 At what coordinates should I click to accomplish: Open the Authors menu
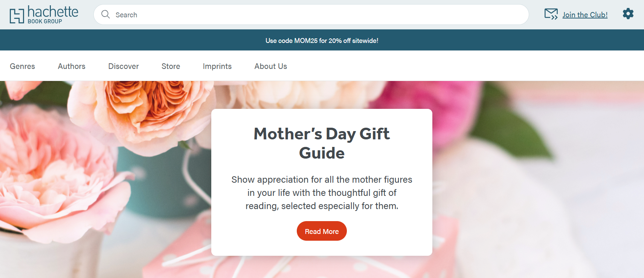[x=72, y=66]
